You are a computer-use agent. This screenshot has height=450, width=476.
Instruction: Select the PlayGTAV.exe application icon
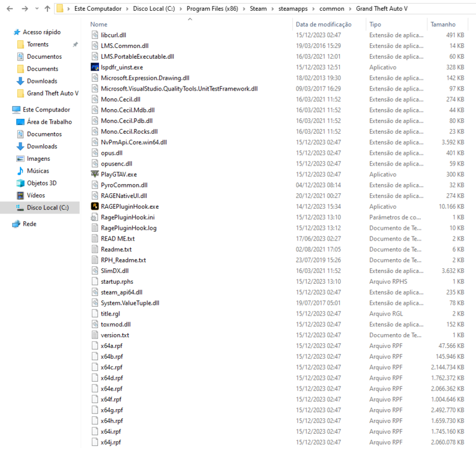pos(95,174)
